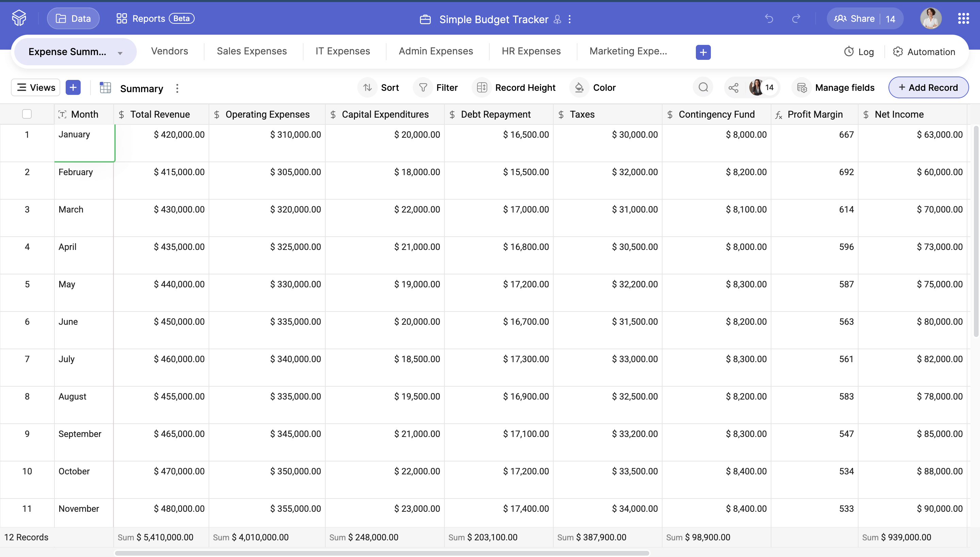Switch to the Vendors tab
This screenshot has width=980, height=557.
pyautogui.click(x=169, y=51)
